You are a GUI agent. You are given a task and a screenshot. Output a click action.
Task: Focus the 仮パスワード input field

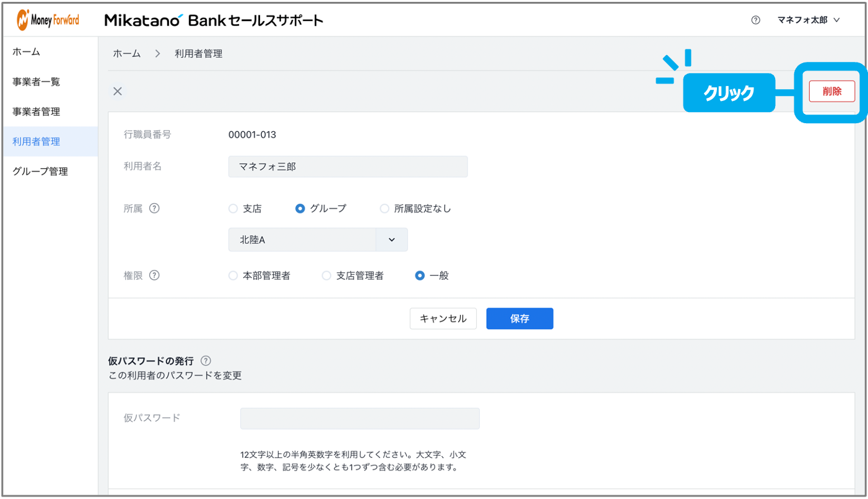360,419
